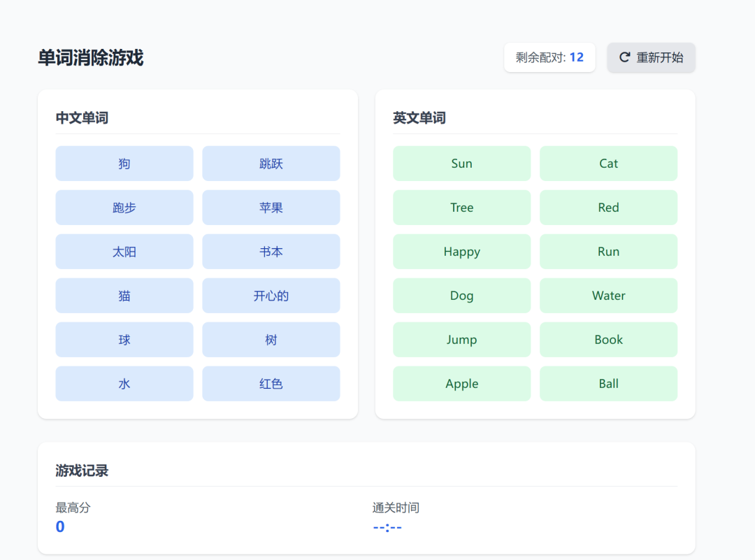Click the 跳跃 word card
755x560 pixels.
click(271, 163)
